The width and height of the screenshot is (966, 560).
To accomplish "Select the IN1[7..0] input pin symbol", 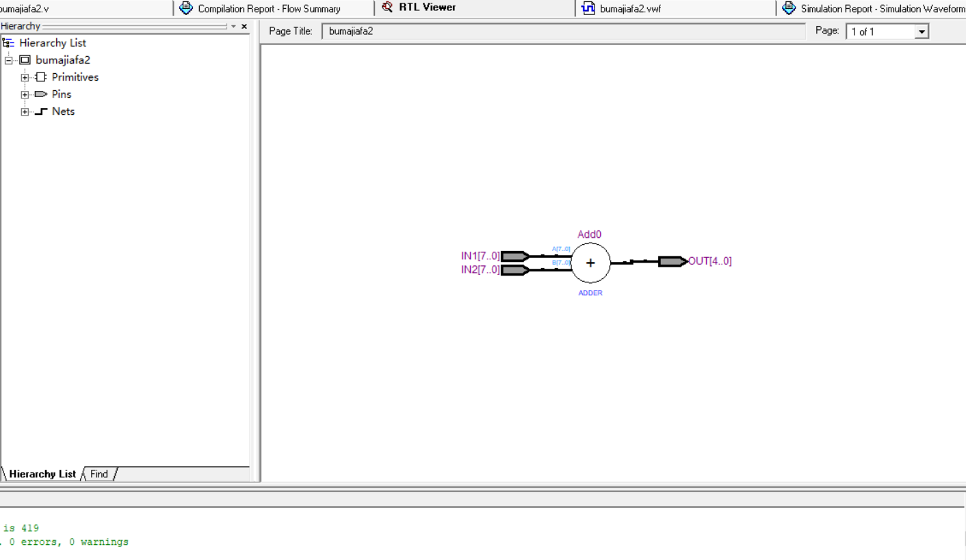I will 515,256.
